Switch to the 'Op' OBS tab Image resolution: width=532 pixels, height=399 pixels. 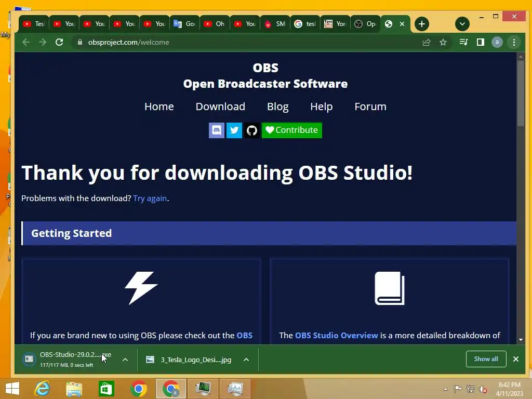(365, 24)
